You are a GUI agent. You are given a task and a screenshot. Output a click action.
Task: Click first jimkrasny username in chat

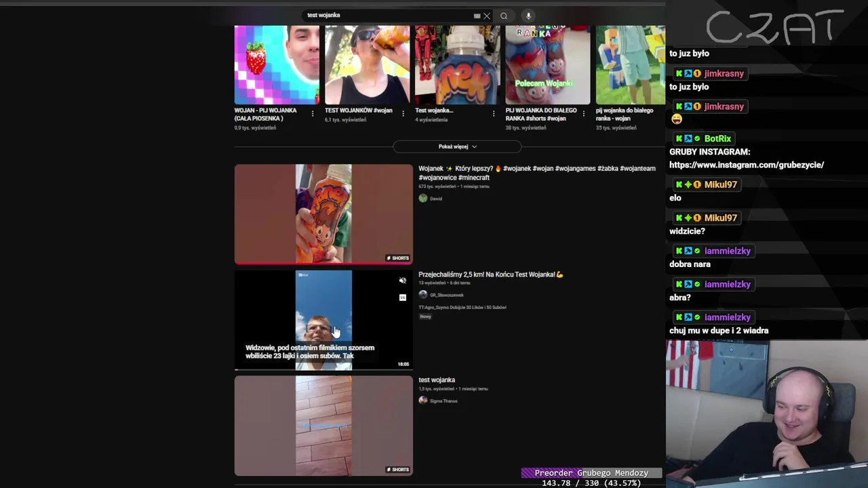click(x=724, y=73)
